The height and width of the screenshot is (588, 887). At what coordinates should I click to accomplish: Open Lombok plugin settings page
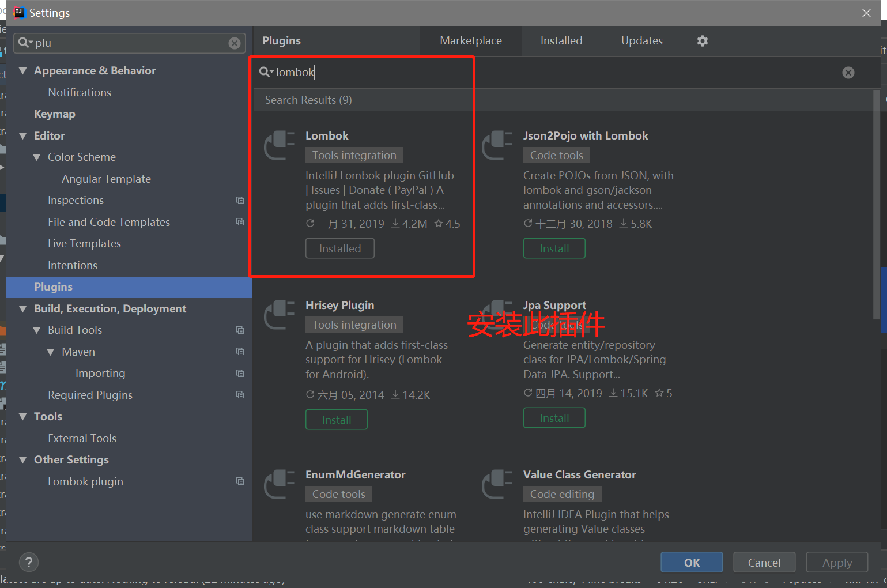(85, 481)
